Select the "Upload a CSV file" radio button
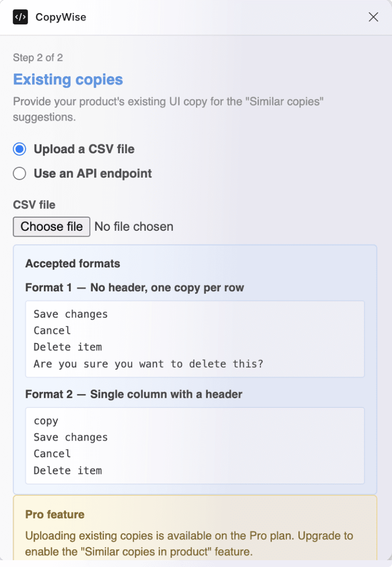The height and width of the screenshot is (567, 392). (x=19, y=149)
